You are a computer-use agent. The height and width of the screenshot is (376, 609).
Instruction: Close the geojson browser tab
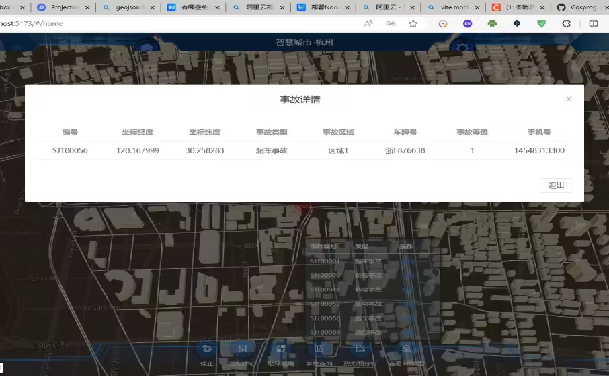pyautogui.click(x=152, y=7)
